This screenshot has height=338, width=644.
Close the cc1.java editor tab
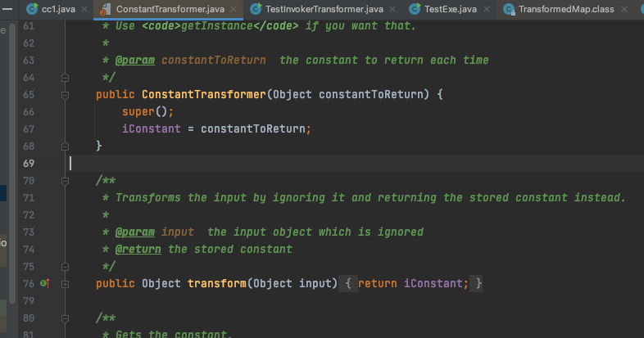coord(83,9)
